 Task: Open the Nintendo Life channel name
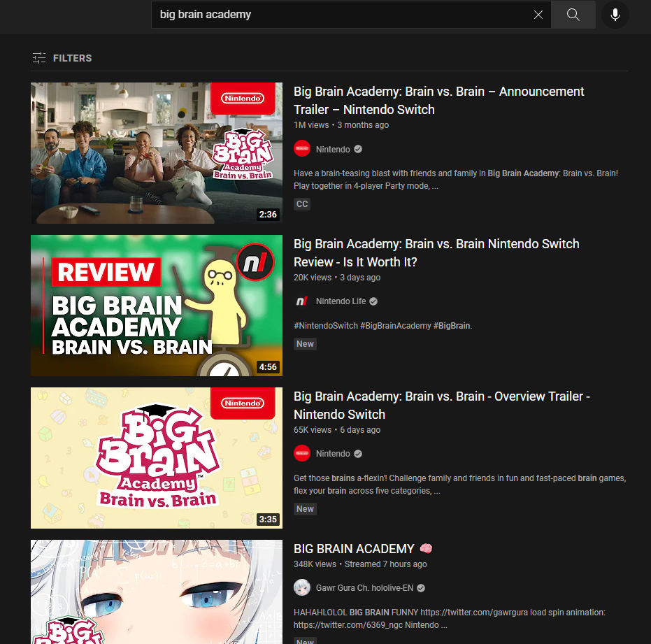[x=341, y=301]
